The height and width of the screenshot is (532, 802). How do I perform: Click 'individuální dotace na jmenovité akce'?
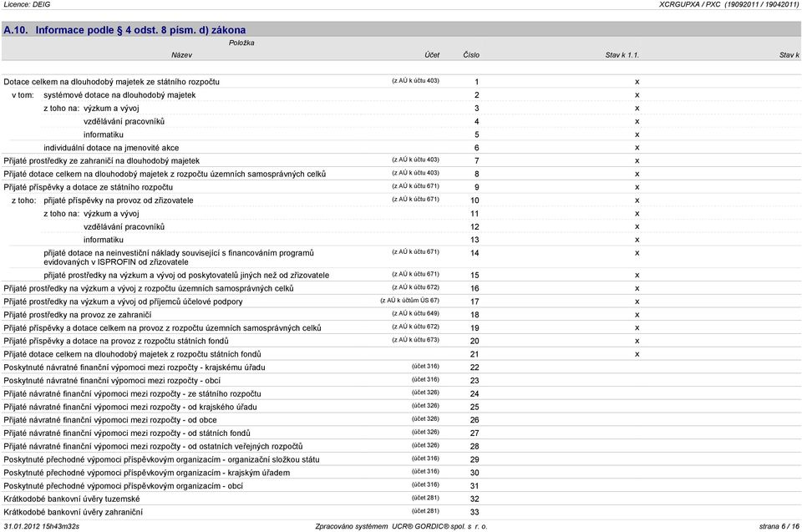tap(111, 148)
